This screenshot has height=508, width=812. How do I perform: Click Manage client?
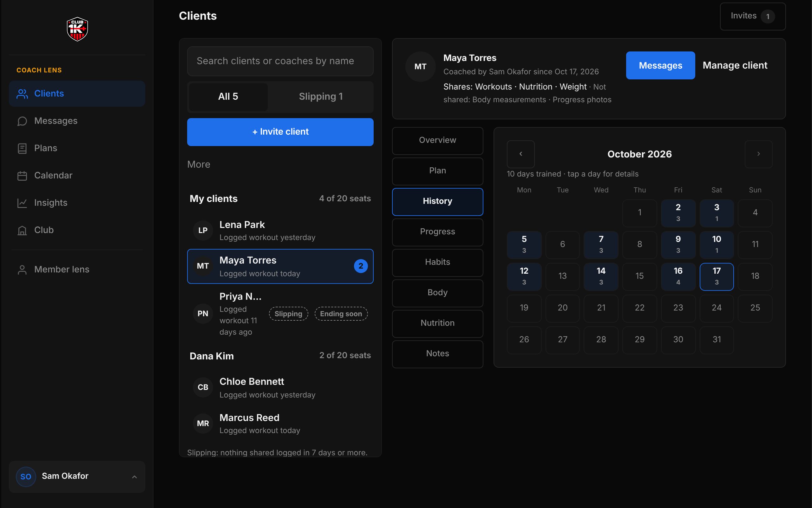[735, 65]
